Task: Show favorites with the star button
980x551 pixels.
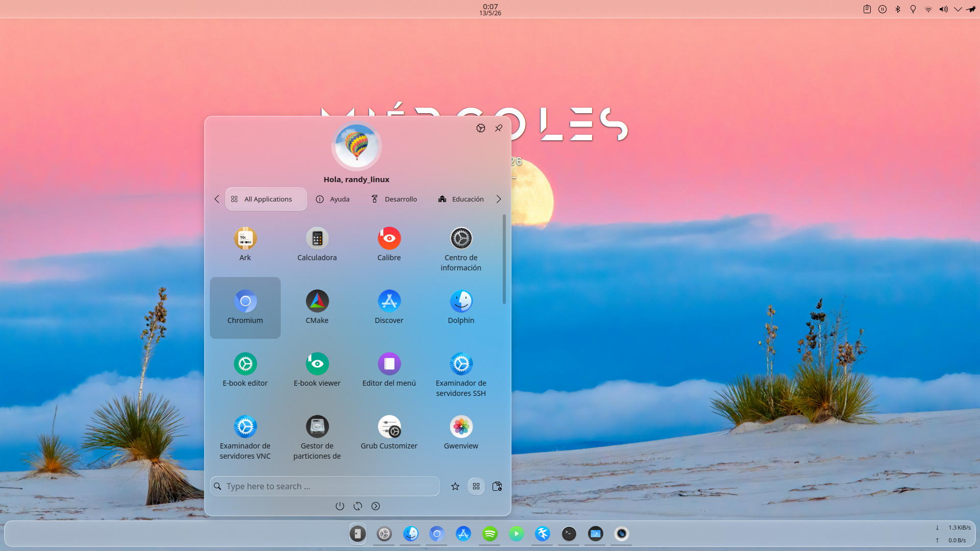Action: tap(455, 486)
